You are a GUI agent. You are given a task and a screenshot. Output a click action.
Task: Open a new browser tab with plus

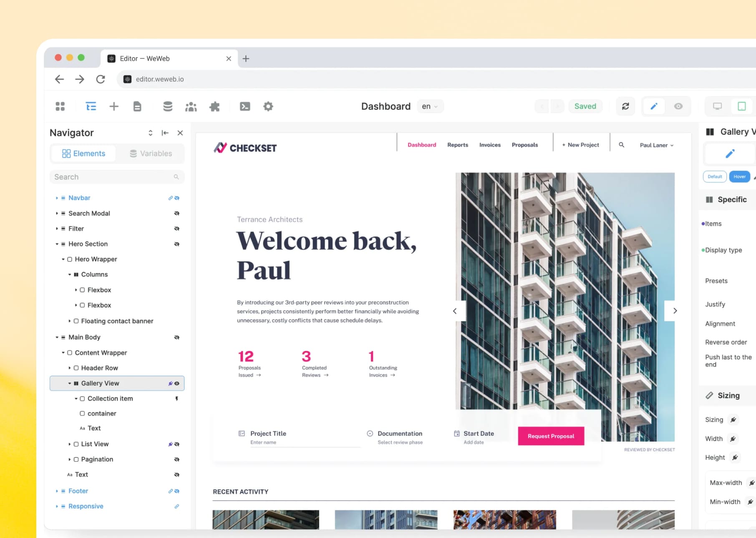(246, 59)
